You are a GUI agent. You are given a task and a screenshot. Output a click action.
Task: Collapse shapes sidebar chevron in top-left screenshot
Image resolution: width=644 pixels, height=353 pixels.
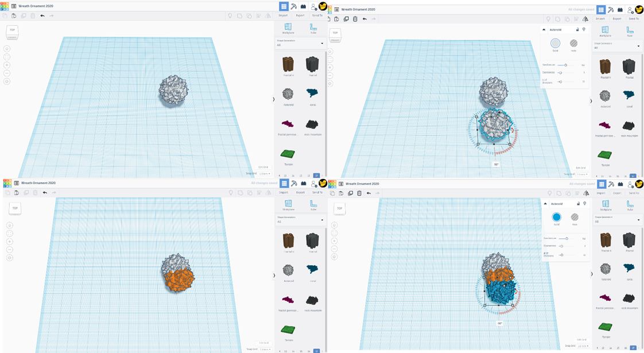pos(274,99)
